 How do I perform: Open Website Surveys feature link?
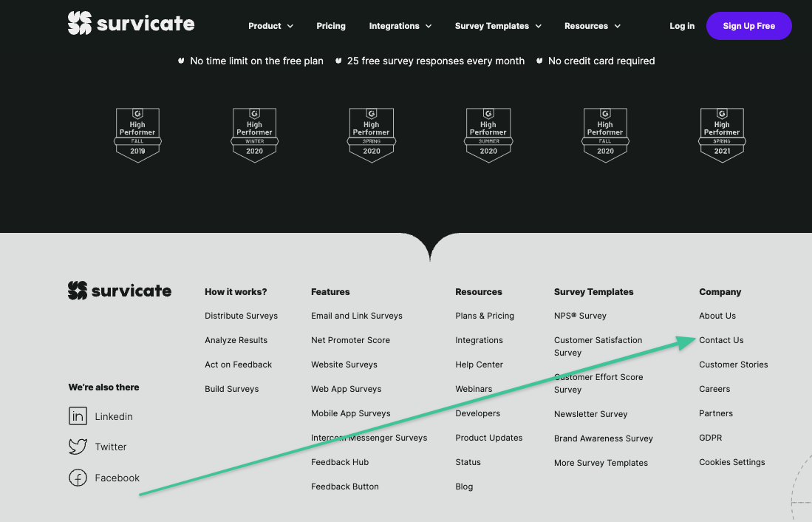(x=344, y=365)
